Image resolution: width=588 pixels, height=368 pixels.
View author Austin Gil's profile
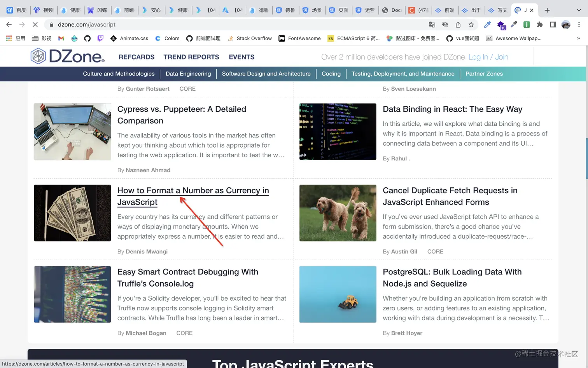point(404,252)
